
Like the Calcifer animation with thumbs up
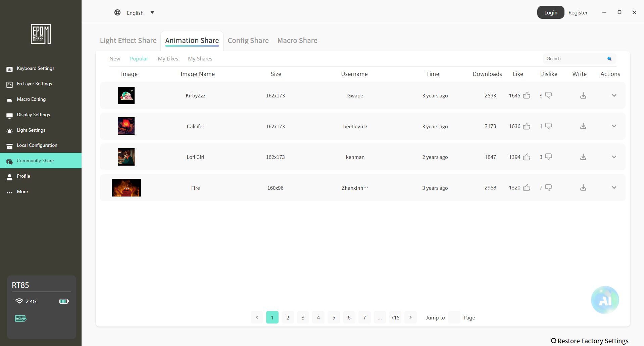click(527, 126)
